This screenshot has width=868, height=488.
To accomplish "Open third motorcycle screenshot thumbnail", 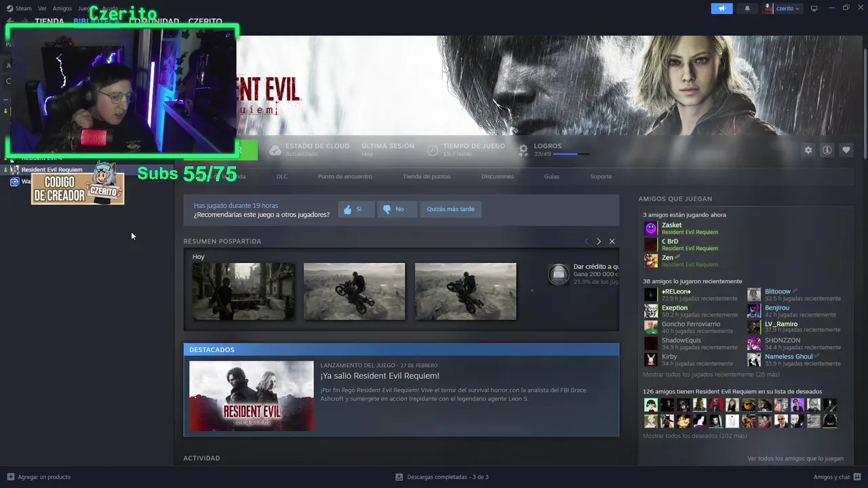I will pos(465,291).
